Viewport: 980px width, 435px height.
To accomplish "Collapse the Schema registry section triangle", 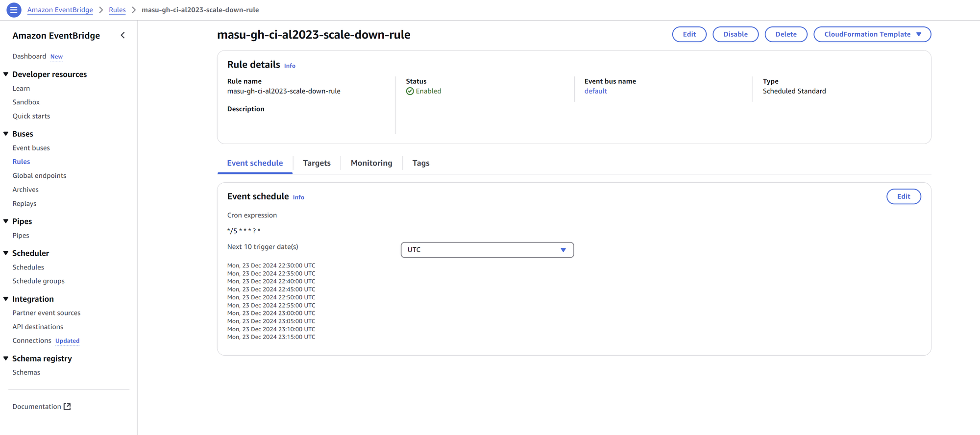I will (6, 359).
